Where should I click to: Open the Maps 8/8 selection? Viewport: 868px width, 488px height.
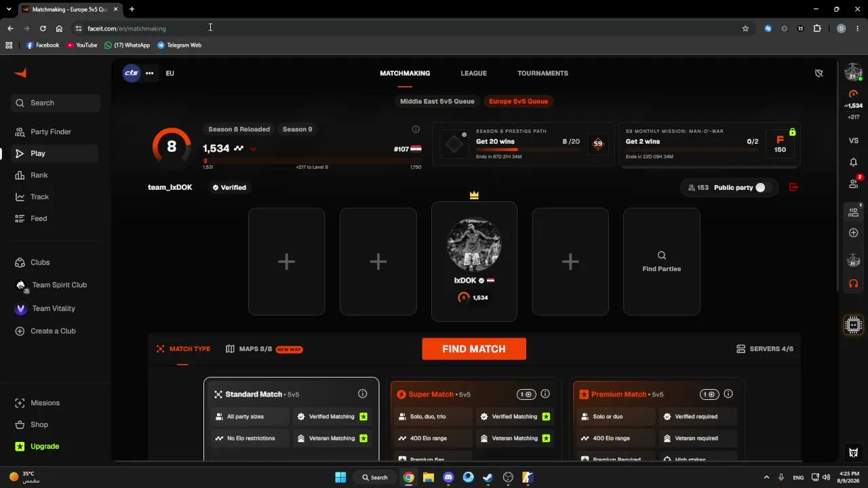click(x=264, y=349)
